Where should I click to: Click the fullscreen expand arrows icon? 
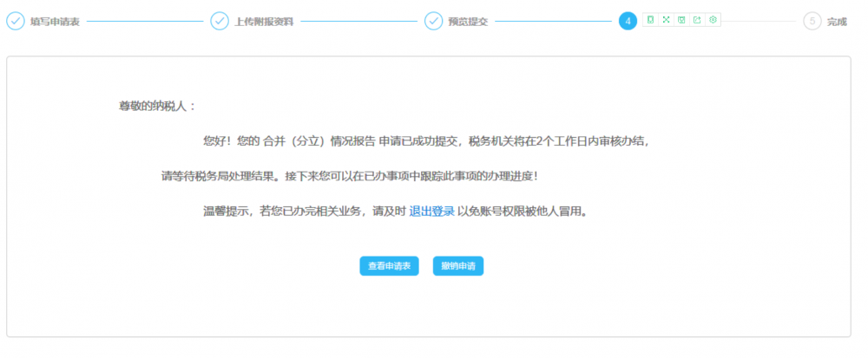point(666,20)
